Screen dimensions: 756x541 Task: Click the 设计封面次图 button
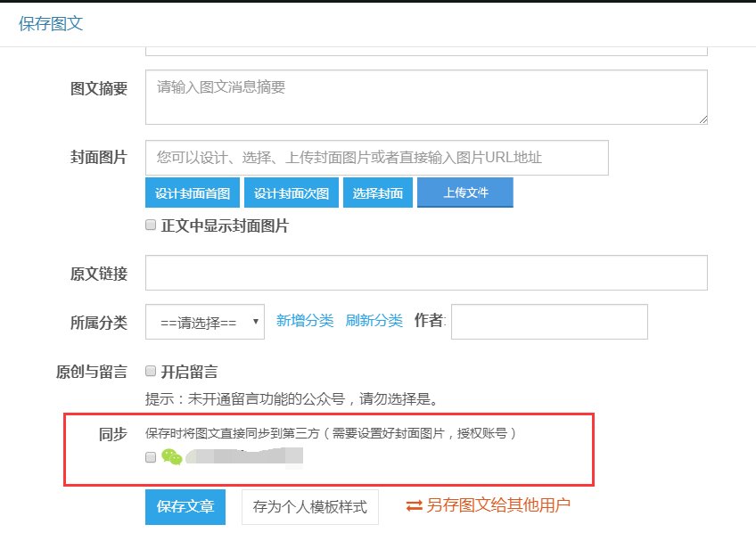[x=290, y=192]
